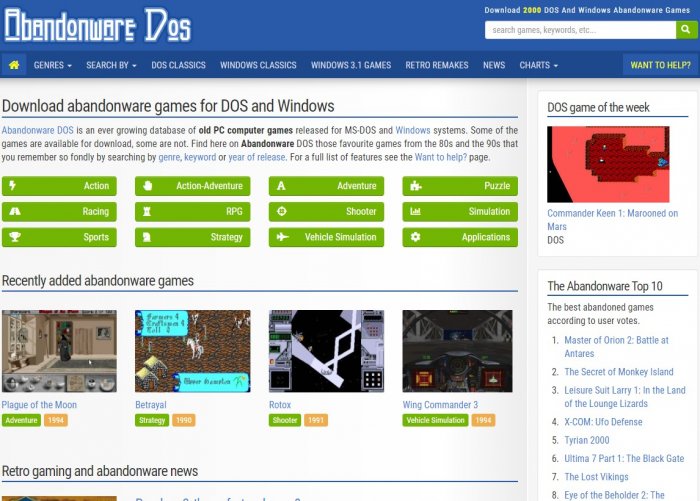
Task: Open the Puzzle genre button
Action: point(460,186)
